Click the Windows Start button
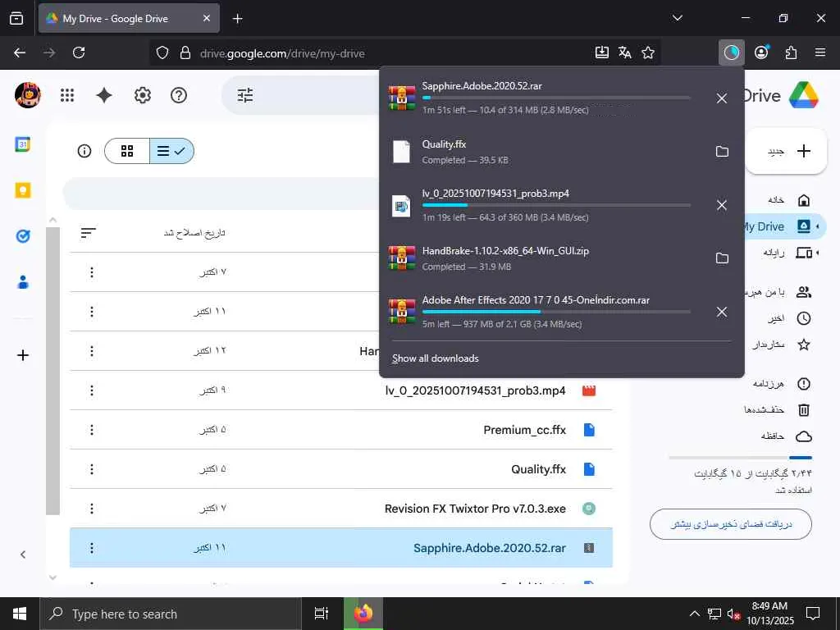Image resolution: width=840 pixels, height=630 pixels. coord(20,614)
